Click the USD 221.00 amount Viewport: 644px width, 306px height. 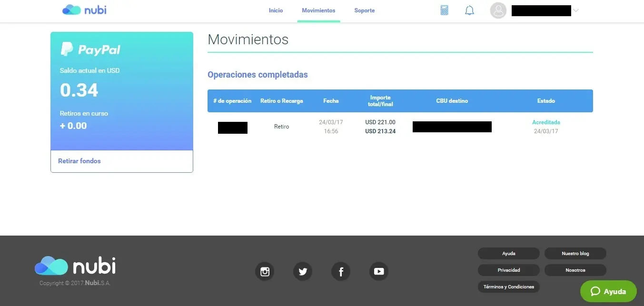tap(380, 122)
